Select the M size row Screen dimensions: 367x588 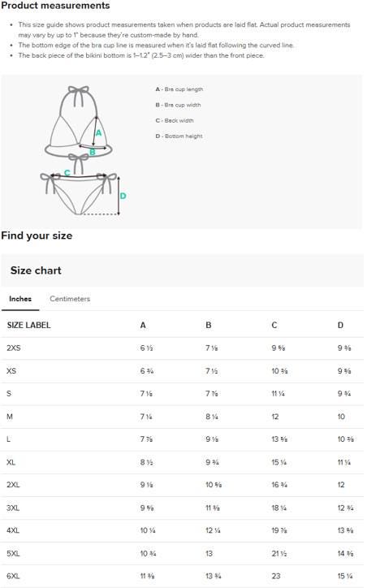tap(182, 417)
